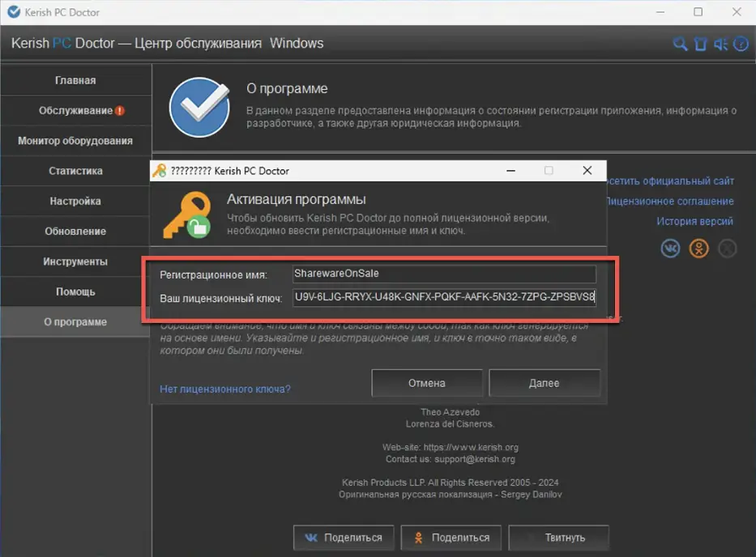
Task: Click the website URL https://www.kerish.org
Action: [x=471, y=447]
